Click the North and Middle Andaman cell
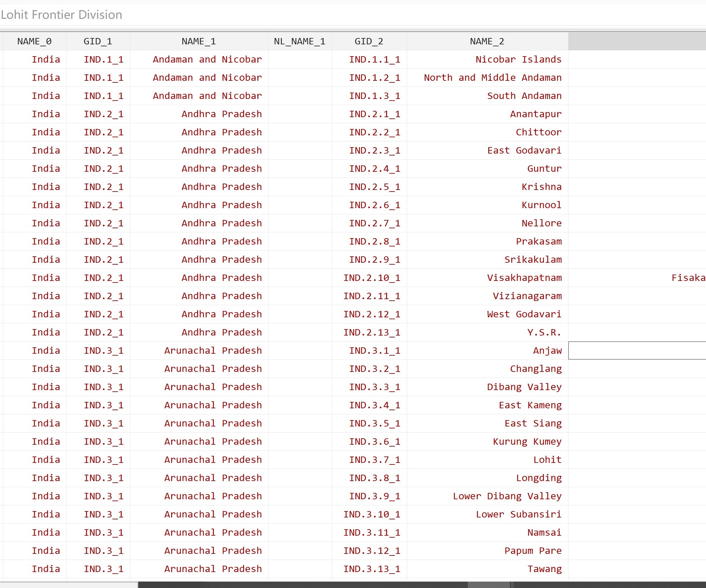The image size is (706, 588). (492, 78)
